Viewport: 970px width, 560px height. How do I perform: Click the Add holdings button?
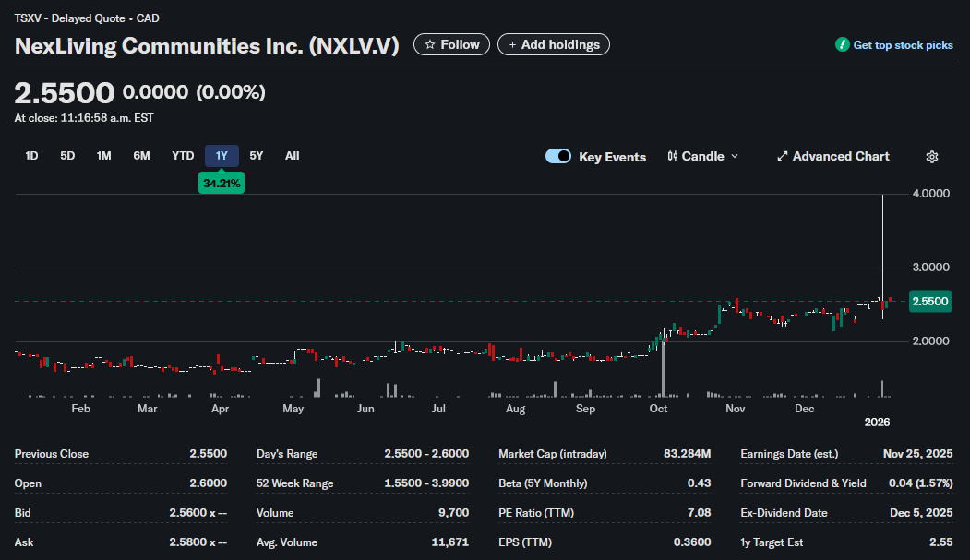pyautogui.click(x=554, y=44)
